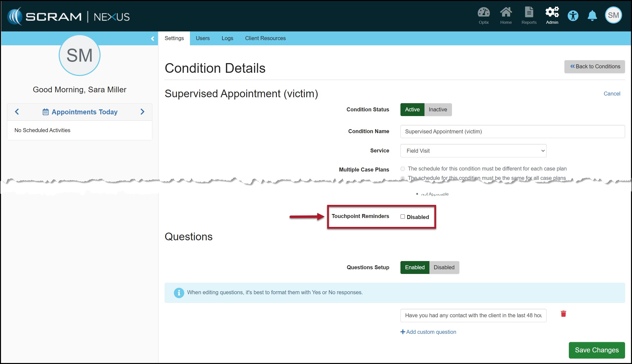Viewport: 632px width, 364px height.
Task: Open the accessibility options icon
Action: coord(573,16)
